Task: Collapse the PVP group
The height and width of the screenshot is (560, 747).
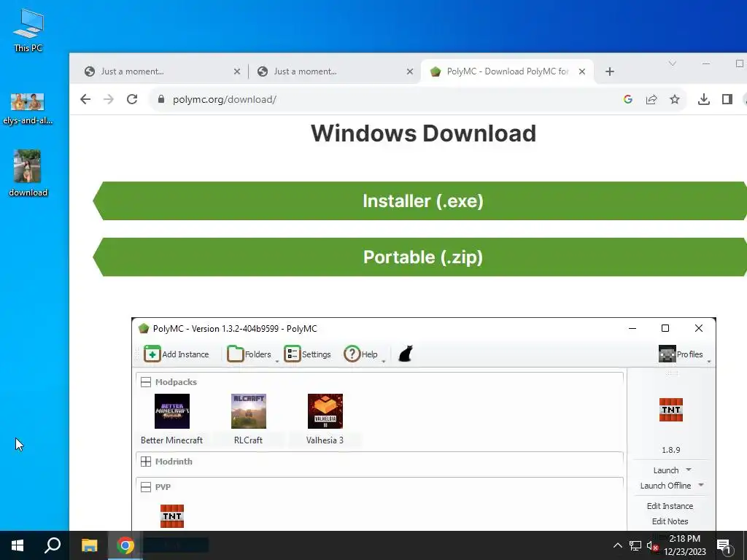Action: pyautogui.click(x=146, y=486)
